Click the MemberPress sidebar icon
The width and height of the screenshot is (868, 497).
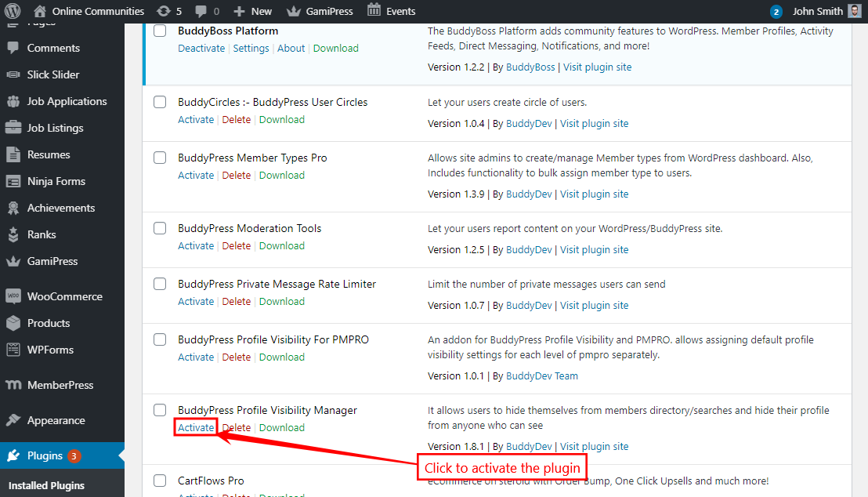pos(13,385)
